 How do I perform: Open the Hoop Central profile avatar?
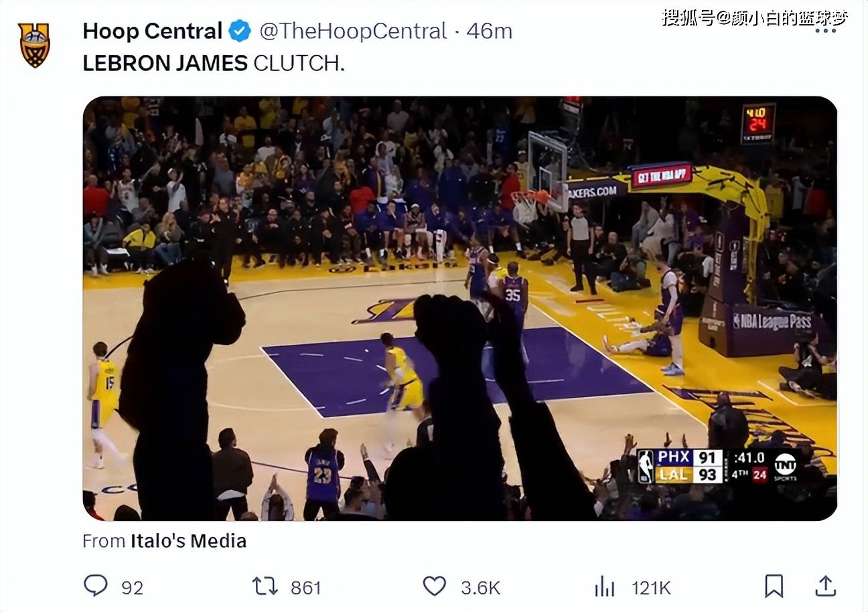(33, 45)
